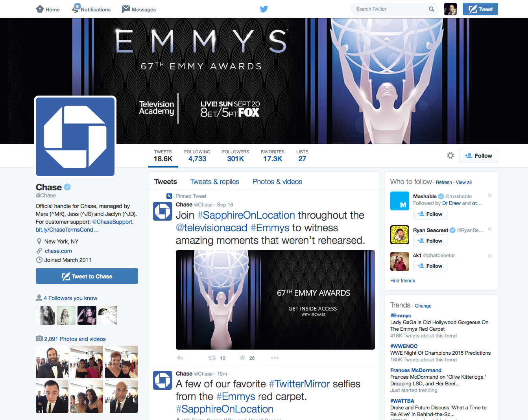Open the 4 Followers you know link
Image resolution: width=528 pixels, height=420 pixels.
[70, 298]
